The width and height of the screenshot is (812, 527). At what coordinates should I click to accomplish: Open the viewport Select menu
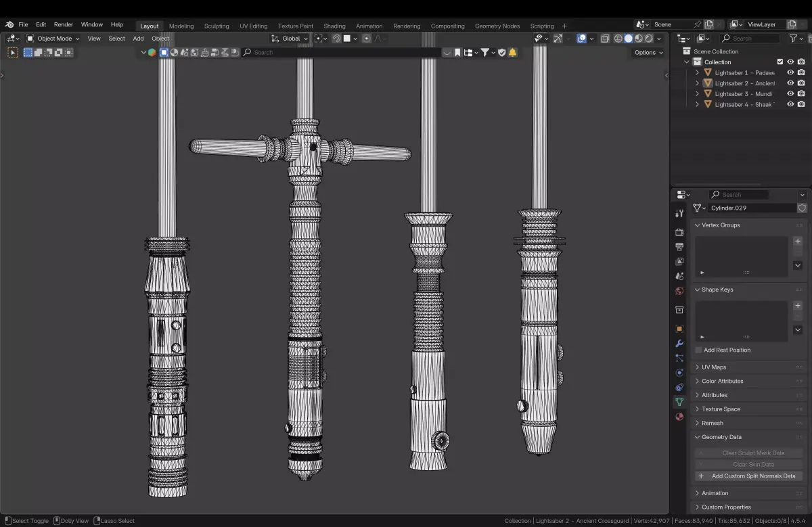pyautogui.click(x=116, y=39)
